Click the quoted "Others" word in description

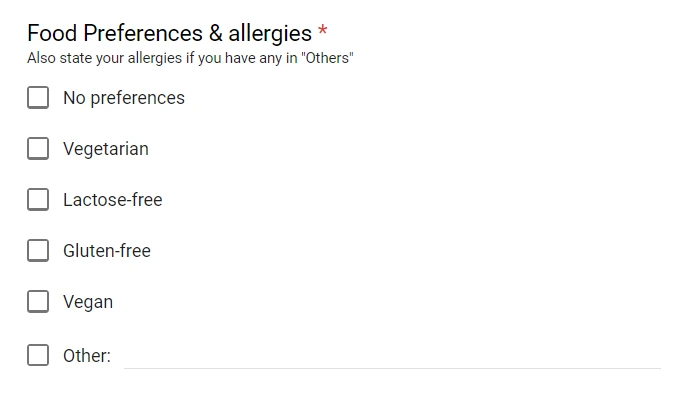coord(327,57)
